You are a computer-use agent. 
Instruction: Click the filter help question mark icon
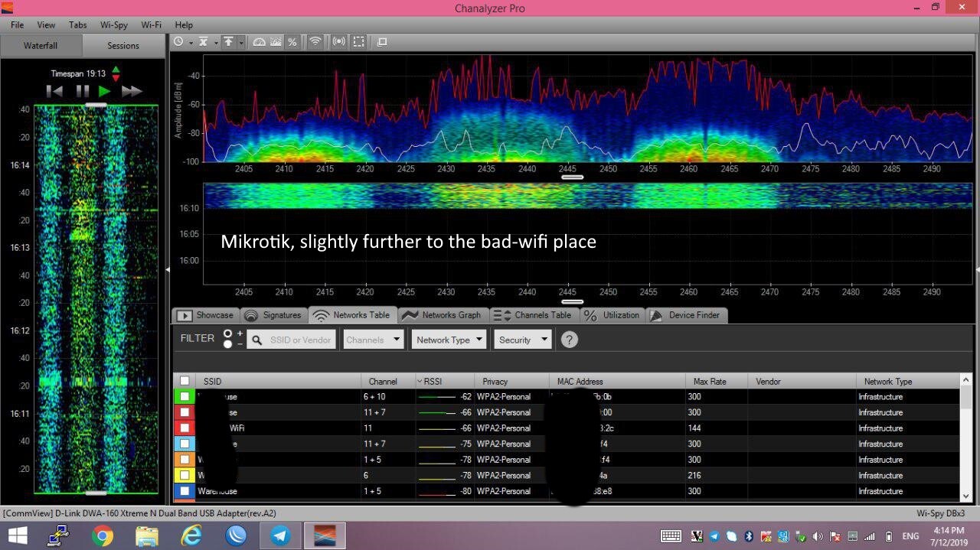[569, 340]
